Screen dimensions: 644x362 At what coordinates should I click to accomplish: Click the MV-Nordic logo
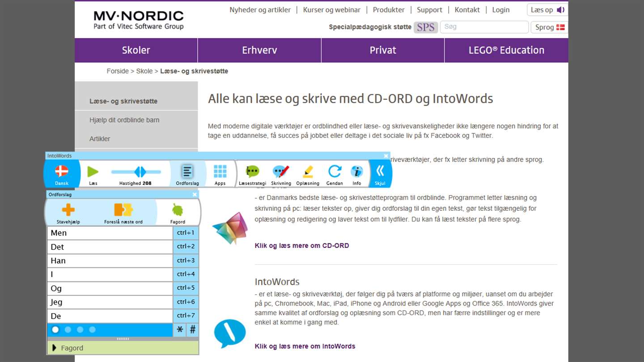point(139,20)
